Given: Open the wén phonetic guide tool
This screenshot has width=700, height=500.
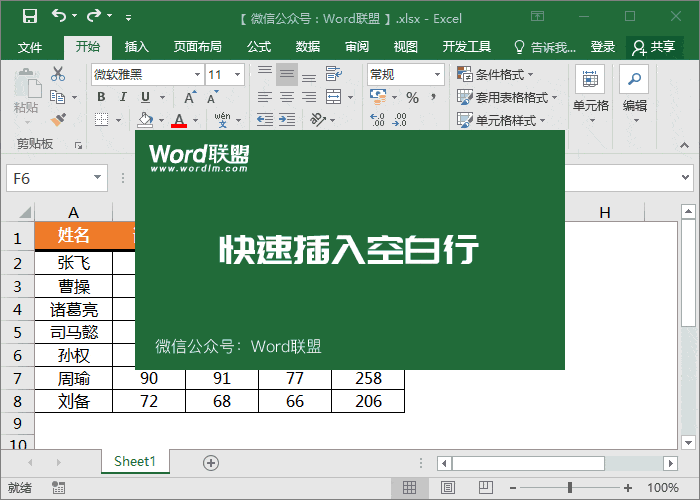Looking at the screenshot, I should point(222,120).
